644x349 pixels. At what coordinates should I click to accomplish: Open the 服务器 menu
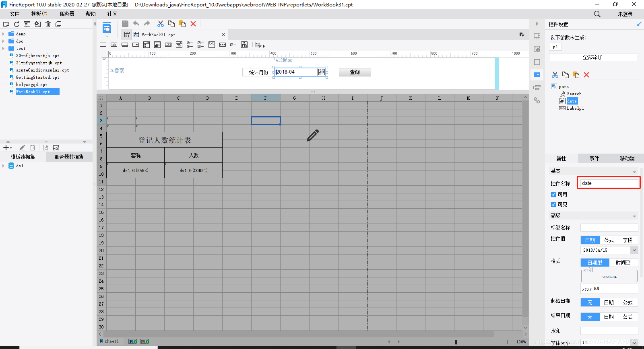(67, 14)
